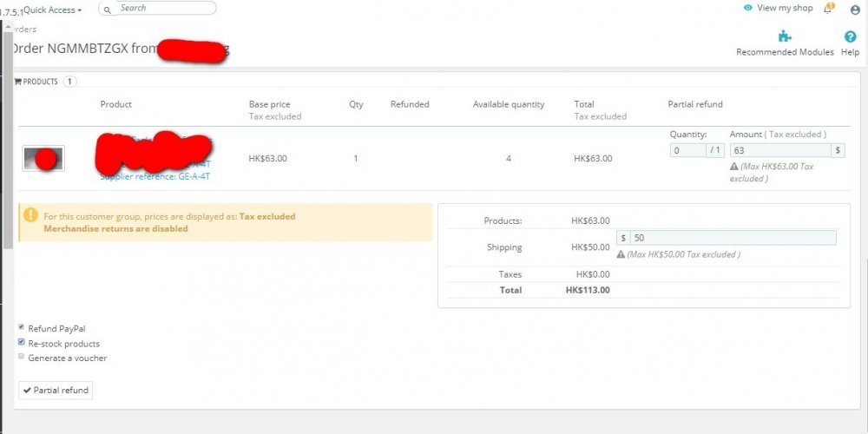This screenshot has height=434, width=868.
Task: Click the Product column header
Action: coord(115,104)
